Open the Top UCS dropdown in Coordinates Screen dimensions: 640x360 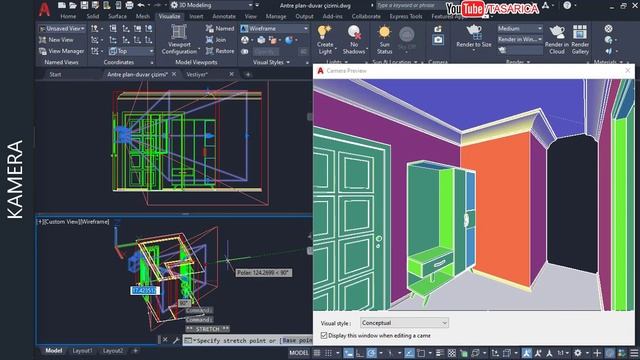pos(131,51)
